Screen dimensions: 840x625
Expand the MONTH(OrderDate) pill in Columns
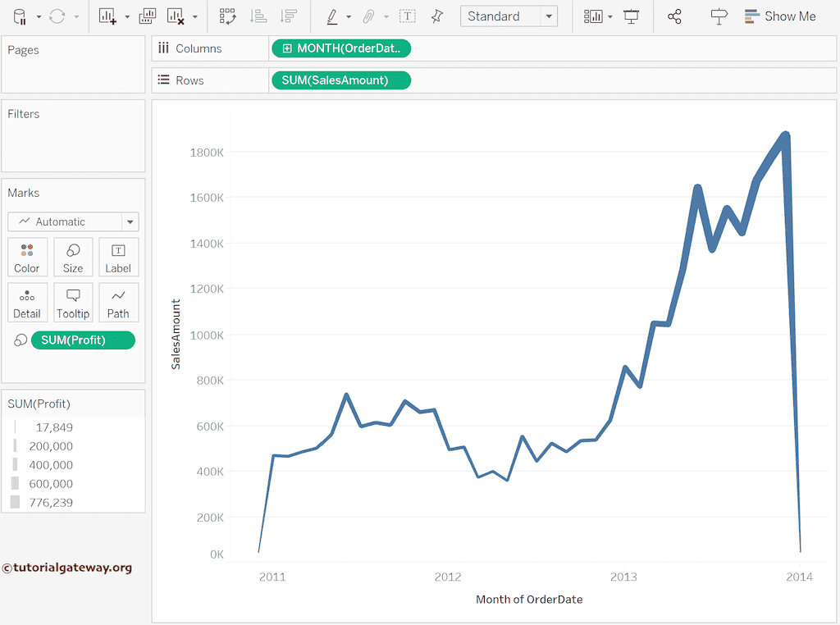[287, 48]
